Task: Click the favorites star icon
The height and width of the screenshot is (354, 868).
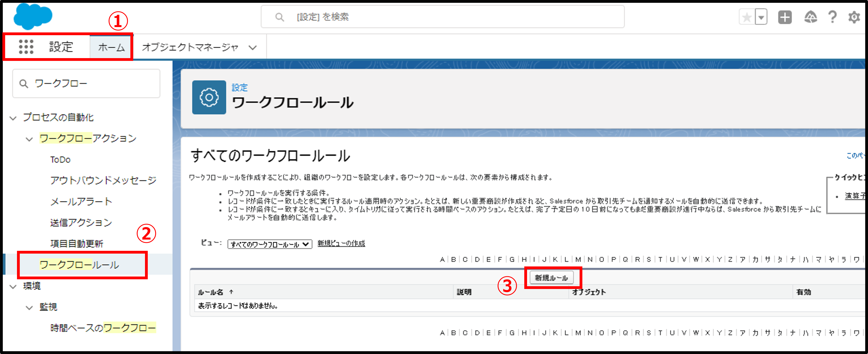Action: coord(747,17)
